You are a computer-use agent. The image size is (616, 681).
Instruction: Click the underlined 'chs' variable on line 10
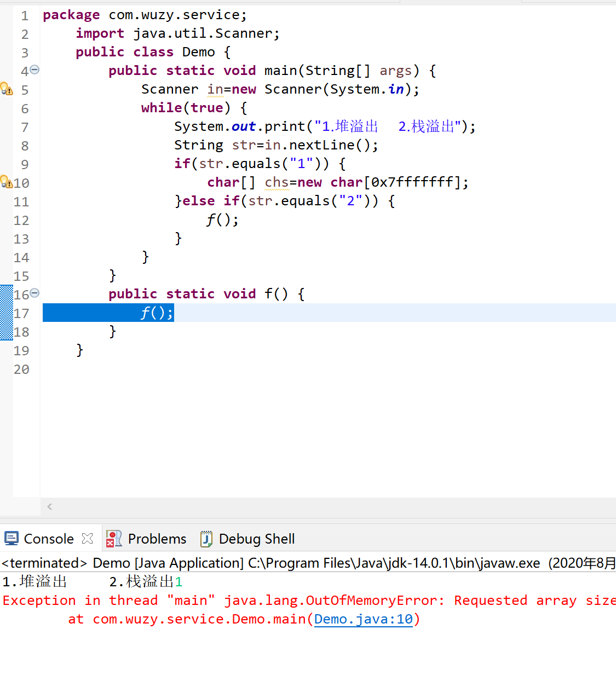277,182
